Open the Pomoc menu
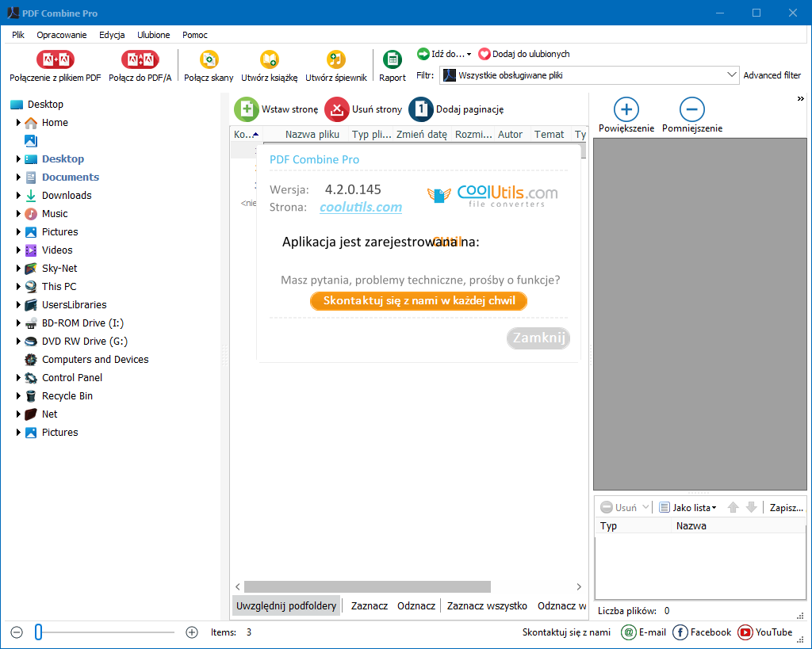The image size is (812, 649). 195,35
